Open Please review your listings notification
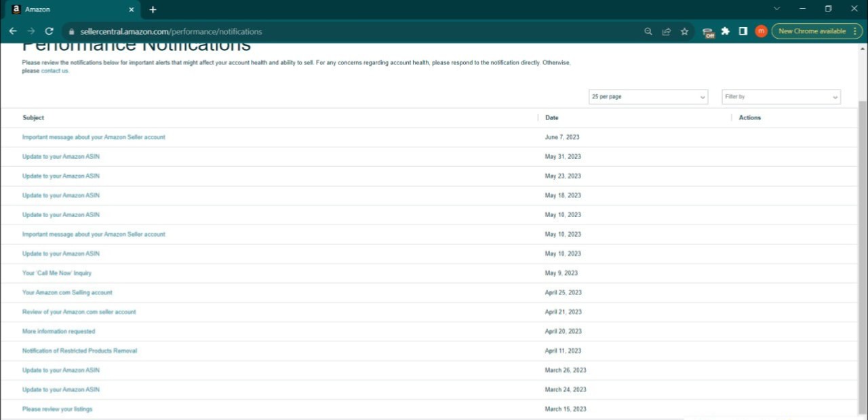This screenshot has width=868, height=420. click(x=58, y=409)
